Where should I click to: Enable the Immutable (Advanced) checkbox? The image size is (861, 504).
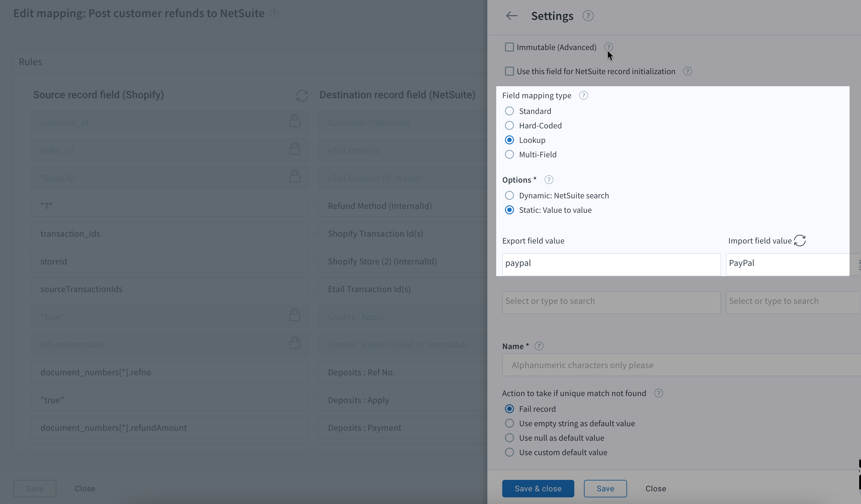point(509,47)
